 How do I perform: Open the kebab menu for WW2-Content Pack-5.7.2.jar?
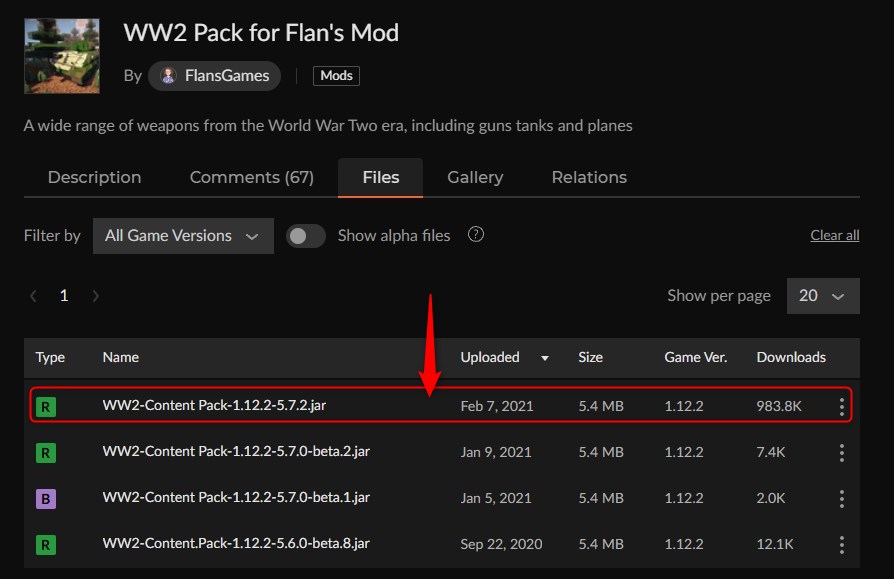842,406
